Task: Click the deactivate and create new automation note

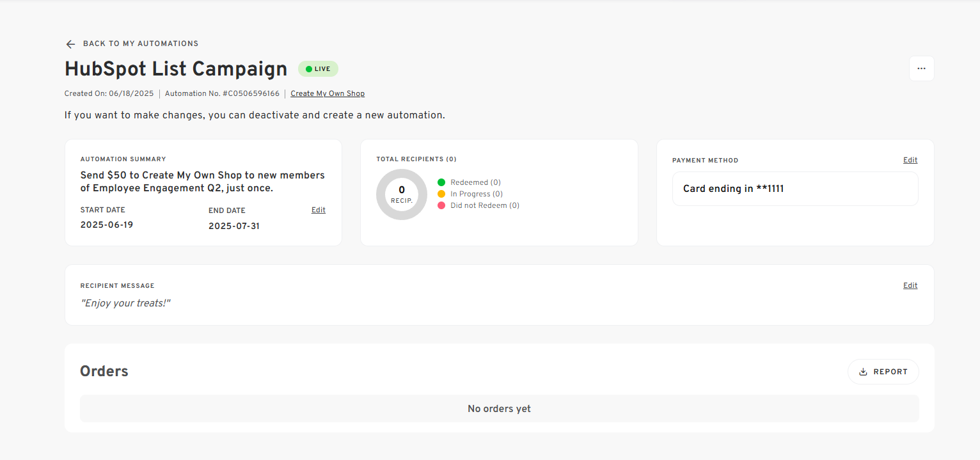Action: (x=255, y=115)
